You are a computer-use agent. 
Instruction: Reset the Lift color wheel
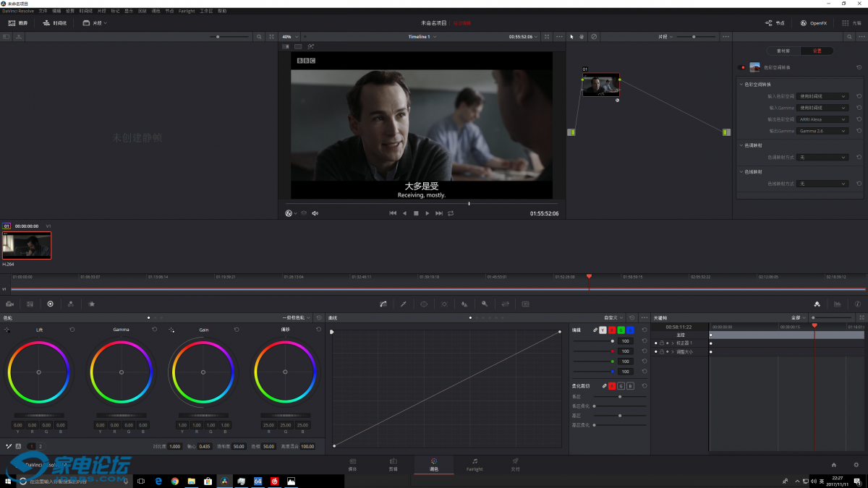click(x=72, y=330)
